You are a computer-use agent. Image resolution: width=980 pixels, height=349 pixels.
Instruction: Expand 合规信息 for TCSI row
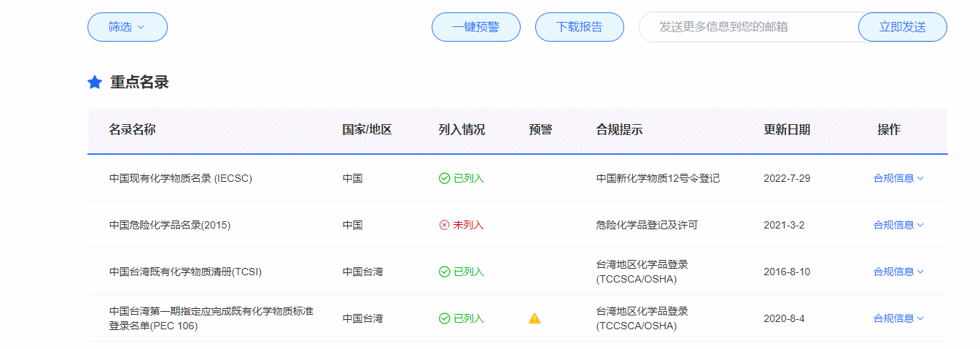[x=898, y=272]
